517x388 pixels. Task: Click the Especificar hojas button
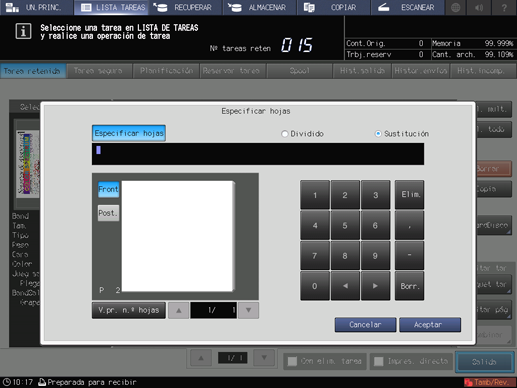[129, 133]
